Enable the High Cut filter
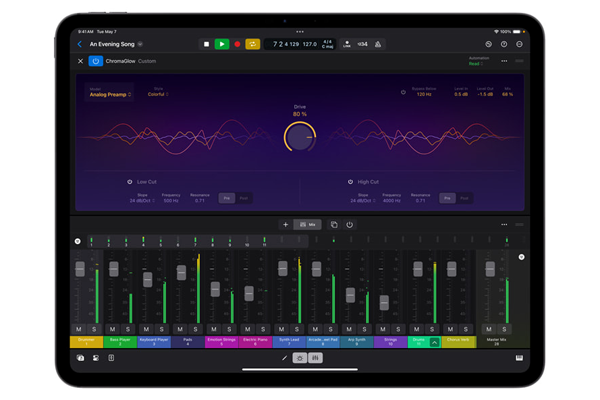 (350, 182)
